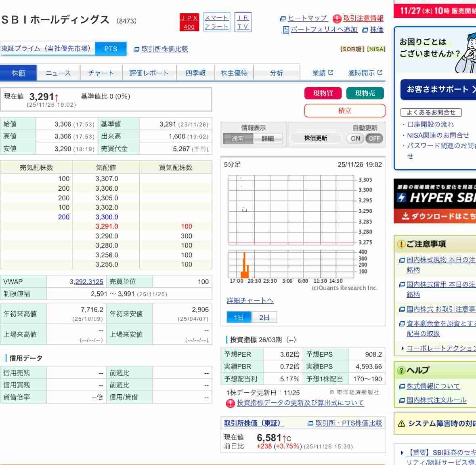Open the ニュース tab

pyautogui.click(x=58, y=73)
